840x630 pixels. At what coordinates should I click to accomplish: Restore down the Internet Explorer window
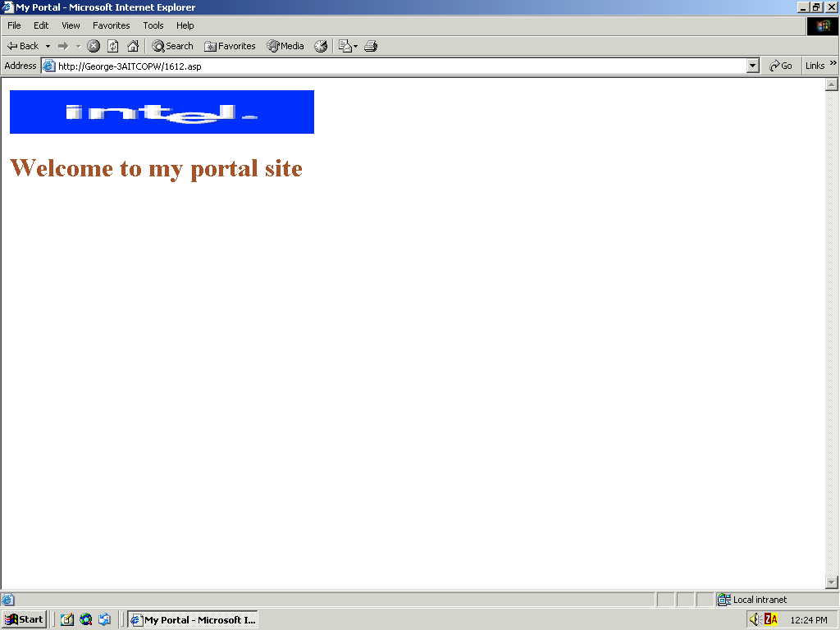pyautogui.click(x=816, y=7)
